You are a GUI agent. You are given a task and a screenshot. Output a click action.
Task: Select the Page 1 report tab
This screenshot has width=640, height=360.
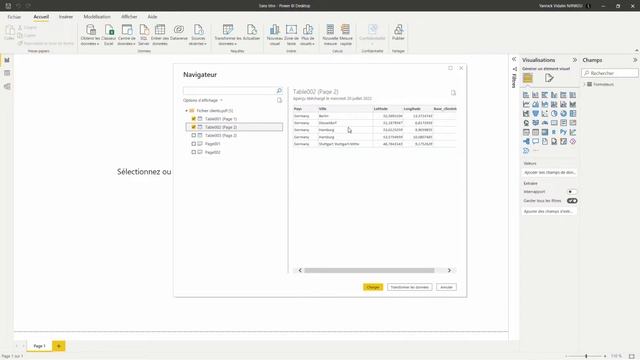40,346
